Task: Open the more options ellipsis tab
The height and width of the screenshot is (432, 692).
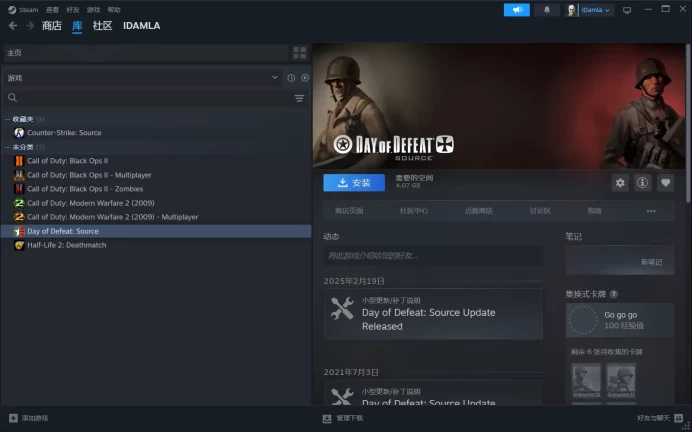Action: pyautogui.click(x=651, y=211)
